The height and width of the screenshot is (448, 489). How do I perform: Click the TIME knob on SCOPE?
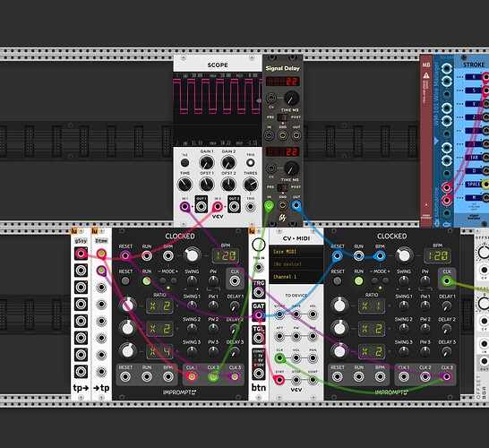184,185
